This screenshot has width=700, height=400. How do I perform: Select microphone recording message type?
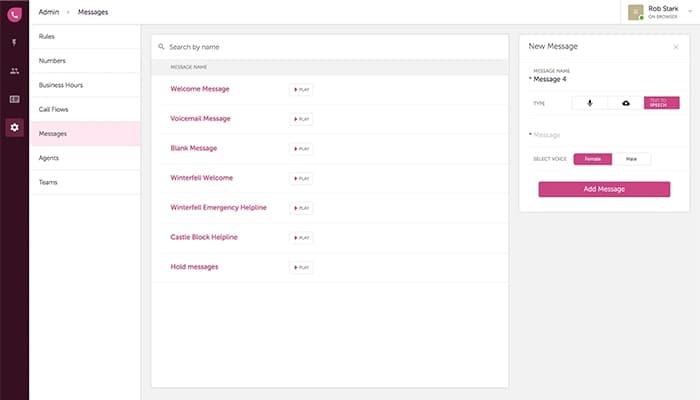(x=589, y=103)
